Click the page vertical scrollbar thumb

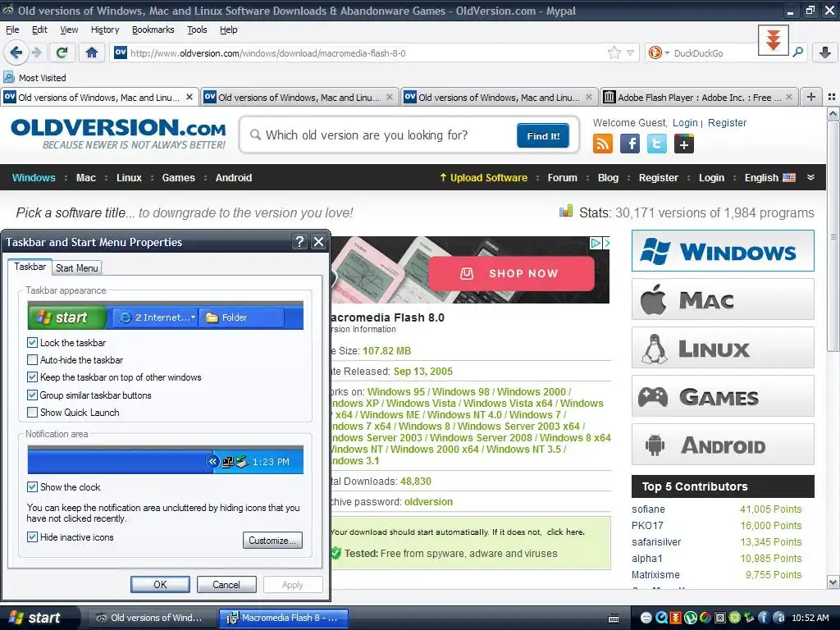[x=833, y=235]
